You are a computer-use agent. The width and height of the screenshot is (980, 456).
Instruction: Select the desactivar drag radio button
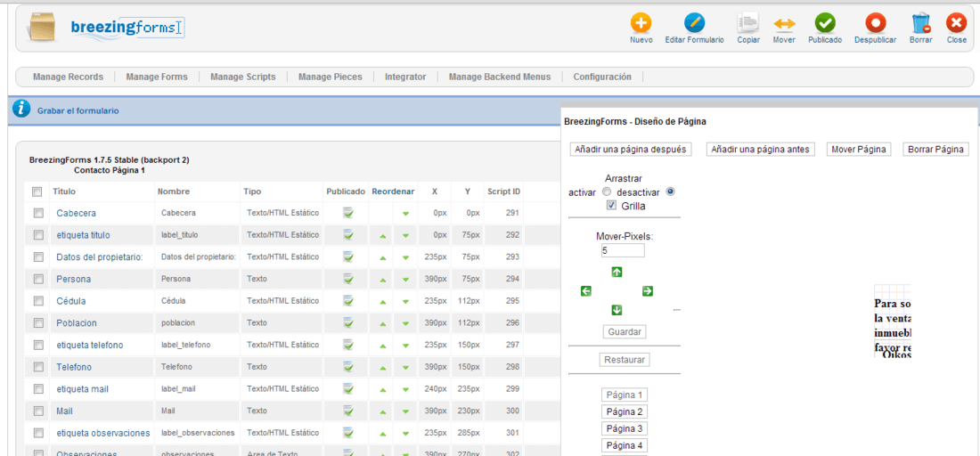671,191
